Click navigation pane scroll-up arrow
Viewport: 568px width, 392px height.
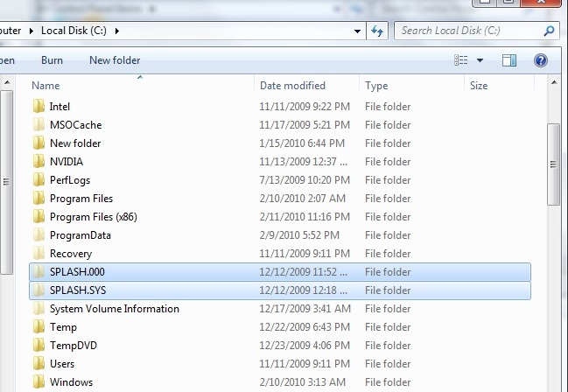(x=6, y=83)
